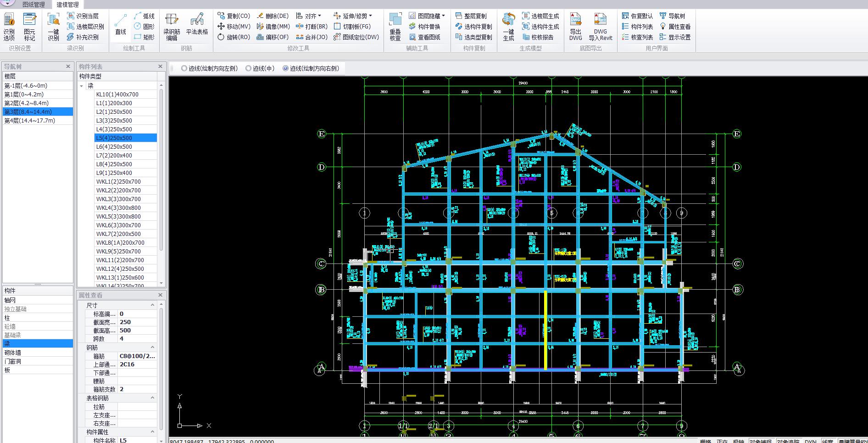The image size is (868, 443).
Task: Click 恢复默认 restore defaults
Action: point(637,16)
